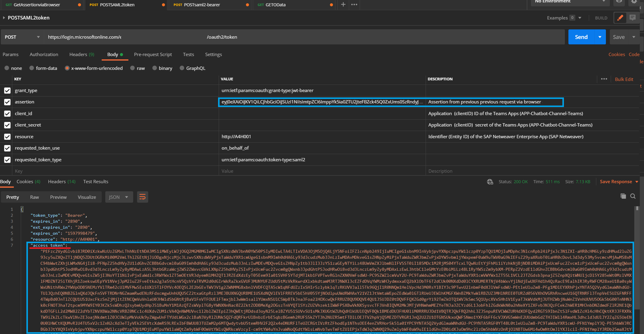The width and height of the screenshot is (644, 334).
Task: Switch to the Headers (9) request tab
Action: (82, 54)
